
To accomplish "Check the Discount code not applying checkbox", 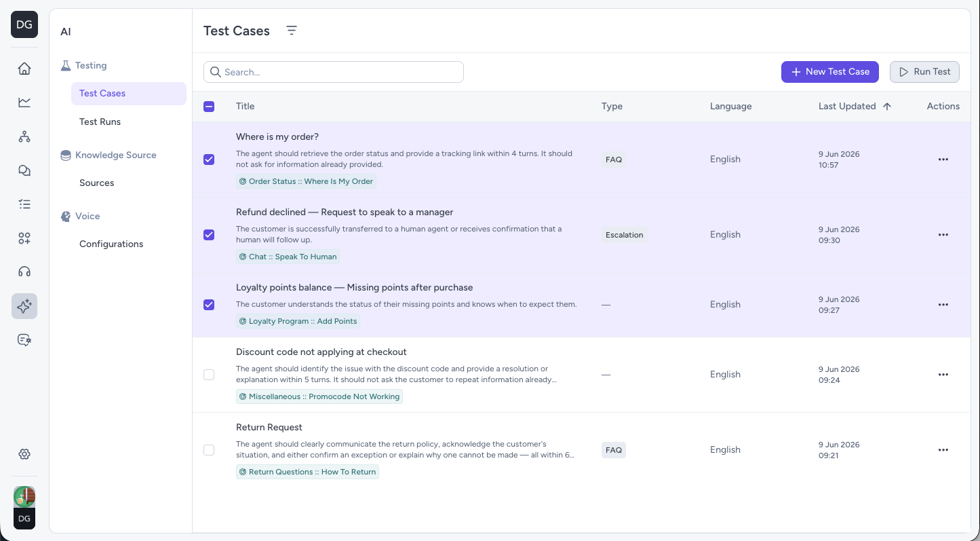I will [209, 375].
